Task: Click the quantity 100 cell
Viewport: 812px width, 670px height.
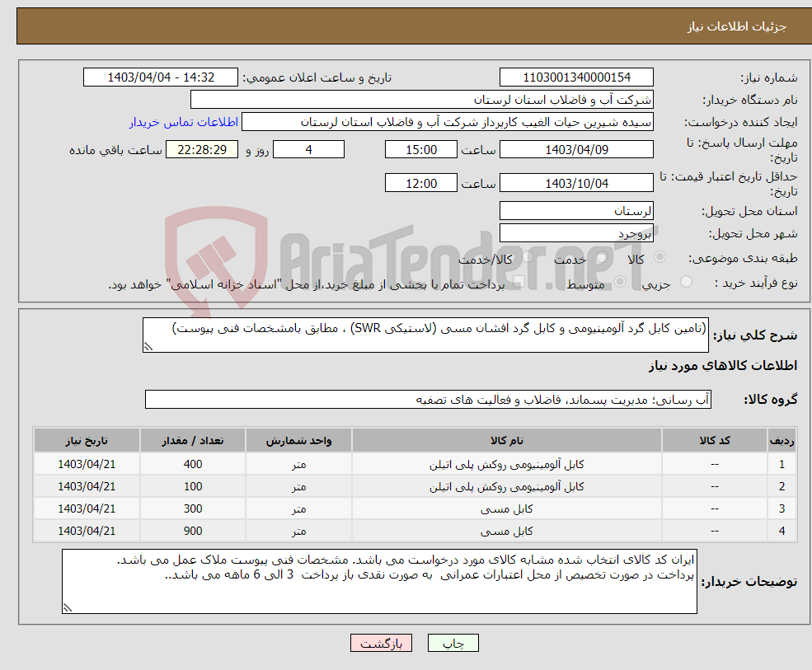Action: (x=193, y=487)
